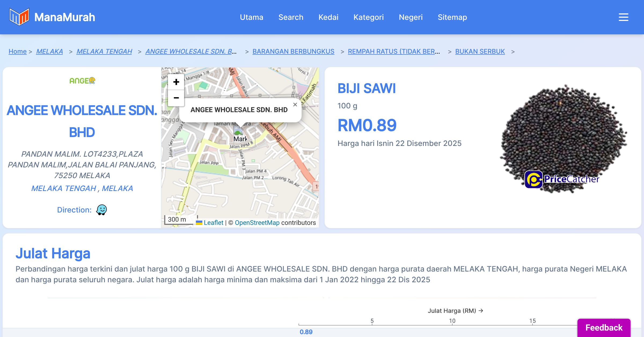Viewport: 644px width, 337px height.
Task: Zoom out on the map
Action: (x=176, y=98)
